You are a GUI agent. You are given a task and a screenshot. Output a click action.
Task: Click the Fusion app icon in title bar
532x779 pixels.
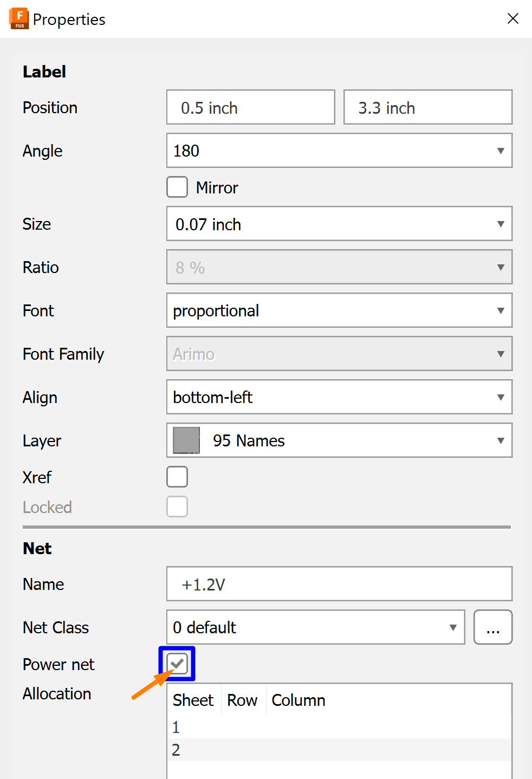(x=19, y=18)
